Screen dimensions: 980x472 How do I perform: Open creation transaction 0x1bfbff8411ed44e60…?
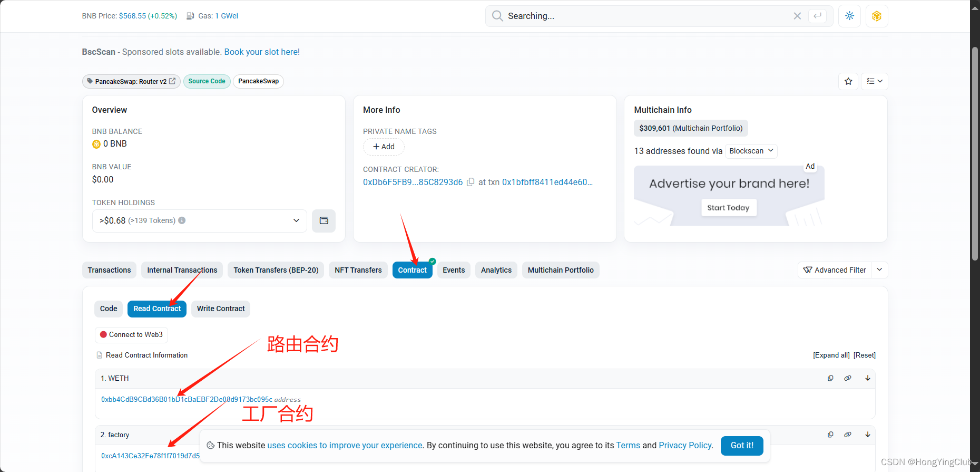547,182
